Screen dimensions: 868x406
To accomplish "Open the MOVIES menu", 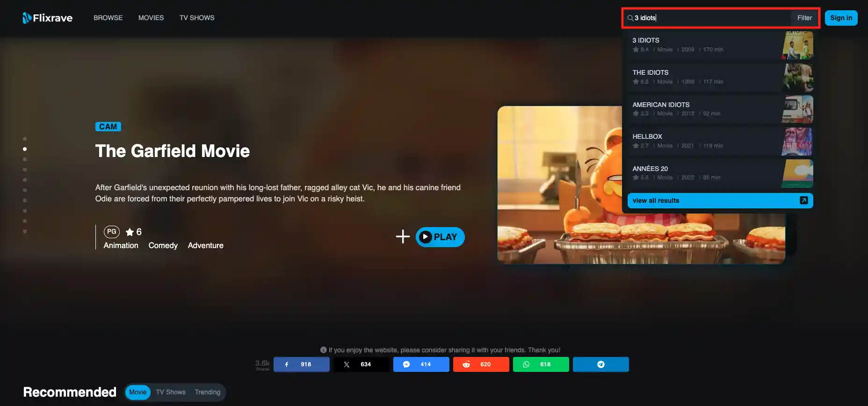I will pyautogui.click(x=151, y=18).
